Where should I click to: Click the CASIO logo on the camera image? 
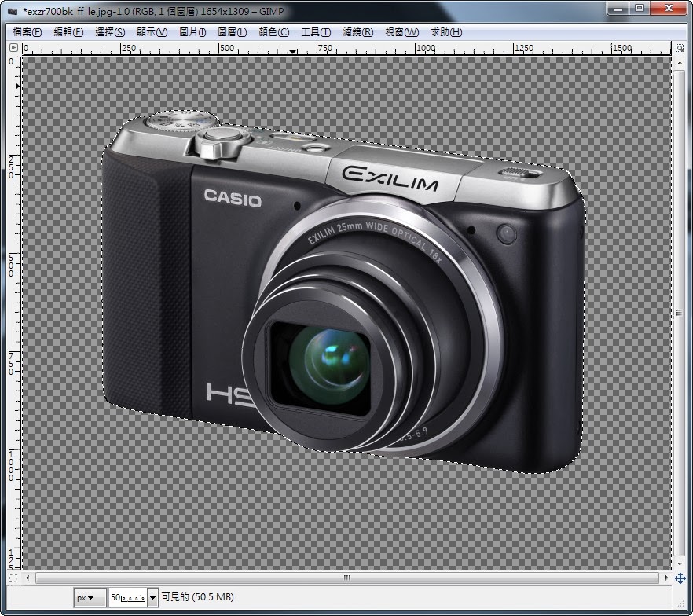[233, 199]
